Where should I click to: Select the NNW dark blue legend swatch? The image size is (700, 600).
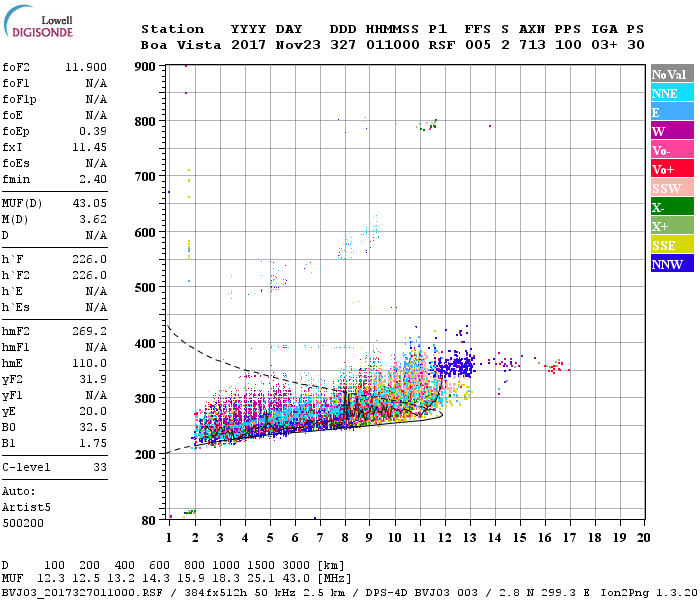tap(672, 263)
